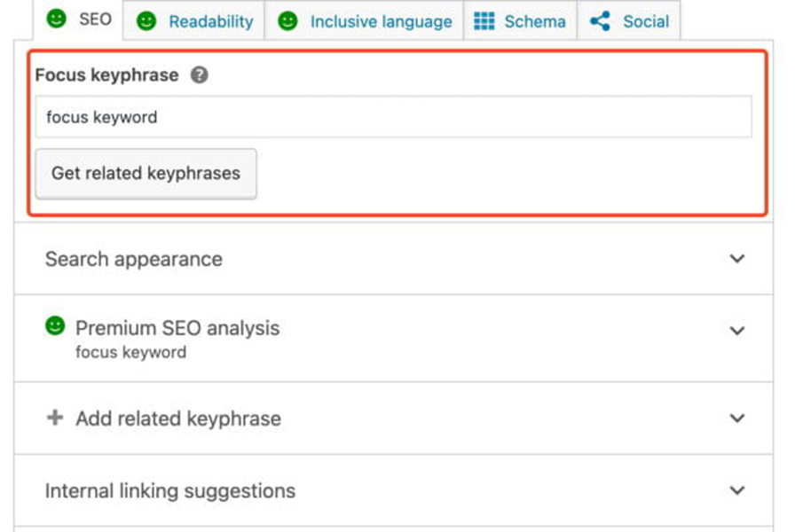Screen dimensions: 795x532
Task: Click the grid icon on the Schema tab
Action: pos(486,20)
